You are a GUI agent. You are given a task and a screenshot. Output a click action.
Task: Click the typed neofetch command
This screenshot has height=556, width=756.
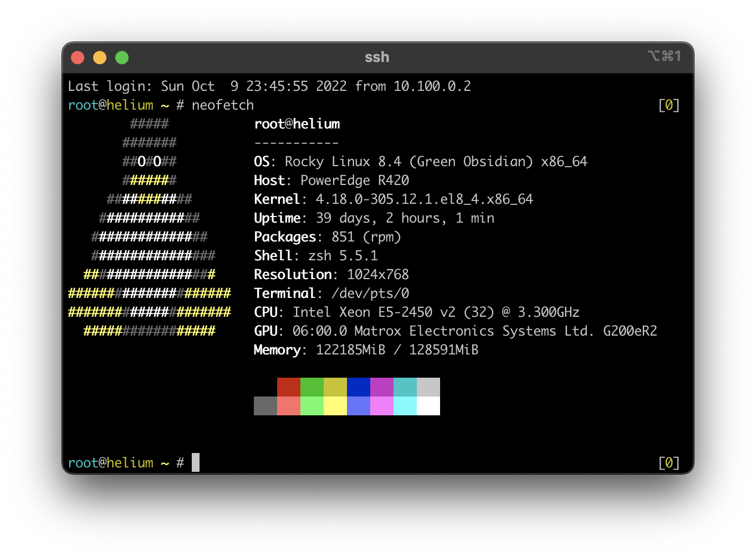pyautogui.click(x=223, y=105)
